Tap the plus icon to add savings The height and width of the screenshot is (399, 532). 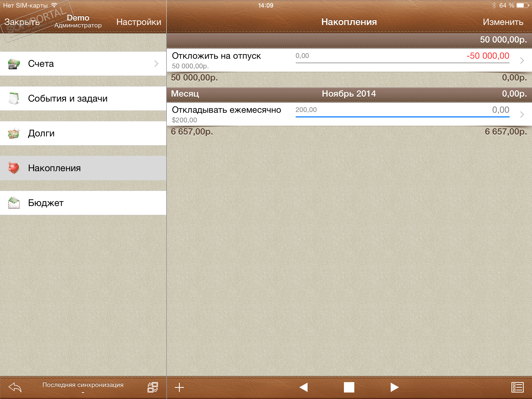click(x=179, y=387)
